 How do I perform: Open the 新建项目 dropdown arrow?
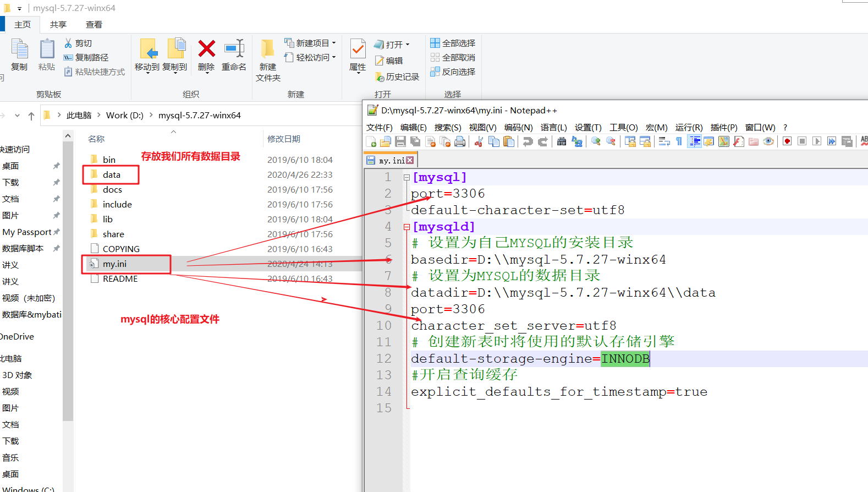pos(334,43)
